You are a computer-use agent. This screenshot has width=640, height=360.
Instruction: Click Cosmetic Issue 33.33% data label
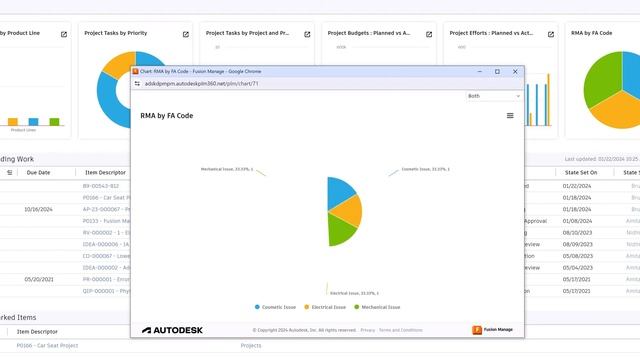pos(425,169)
